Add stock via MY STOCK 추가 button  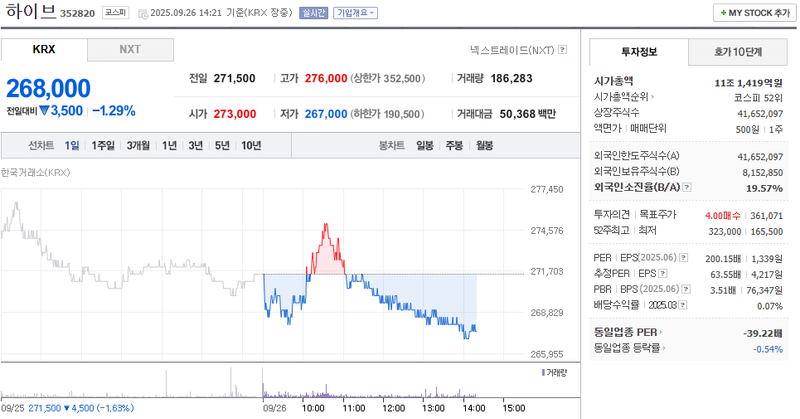(755, 13)
